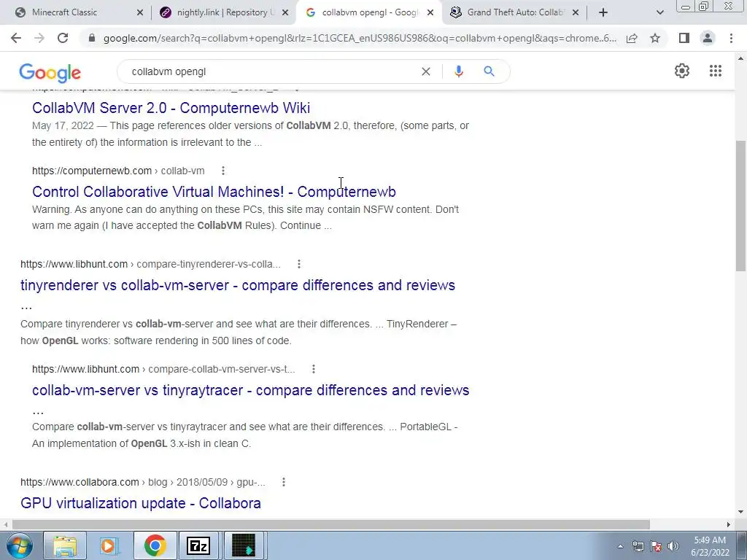The width and height of the screenshot is (747, 560).
Task: Open options for libhunt collab-vm-server vs tinyraytracer result
Action: [x=313, y=369]
